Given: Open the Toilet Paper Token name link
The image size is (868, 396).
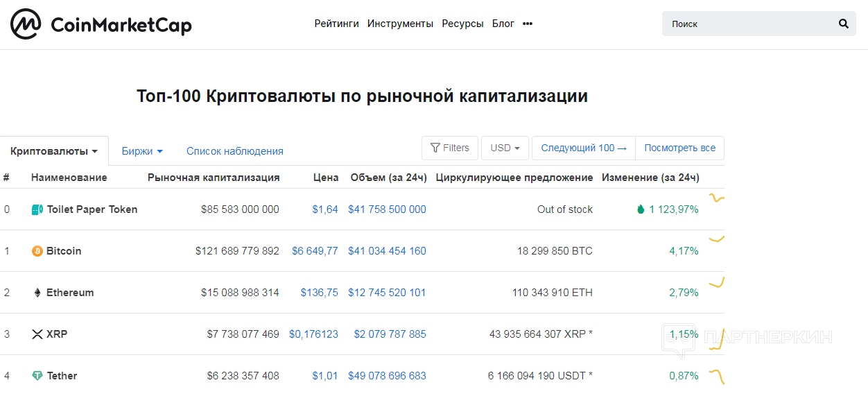Looking at the screenshot, I should coord(92,209).
